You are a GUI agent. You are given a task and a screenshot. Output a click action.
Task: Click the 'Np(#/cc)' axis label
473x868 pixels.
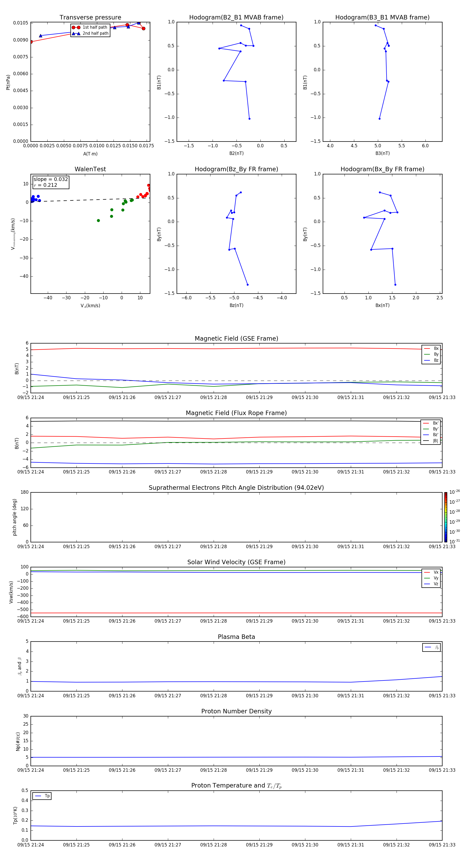(18, 741)
